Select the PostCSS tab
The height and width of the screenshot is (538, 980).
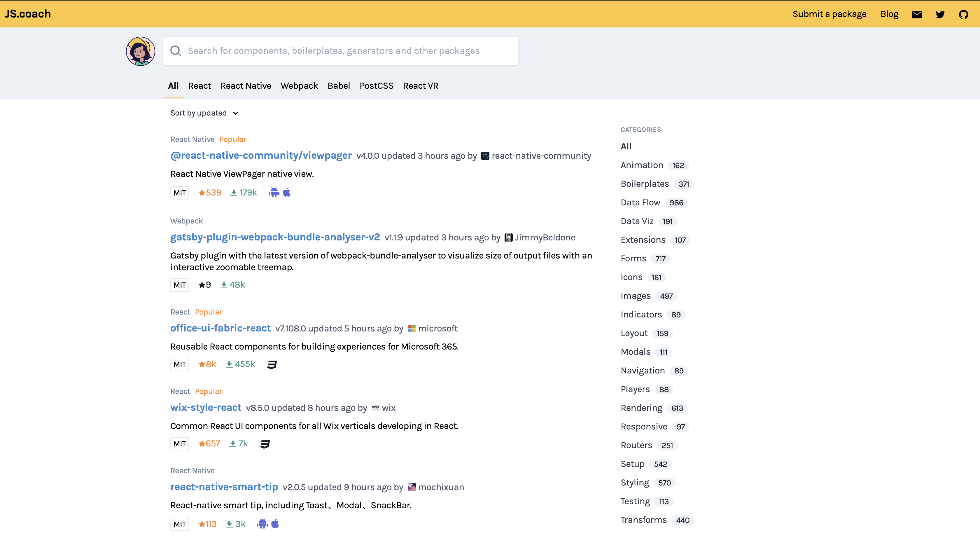(x=376, y=85)
